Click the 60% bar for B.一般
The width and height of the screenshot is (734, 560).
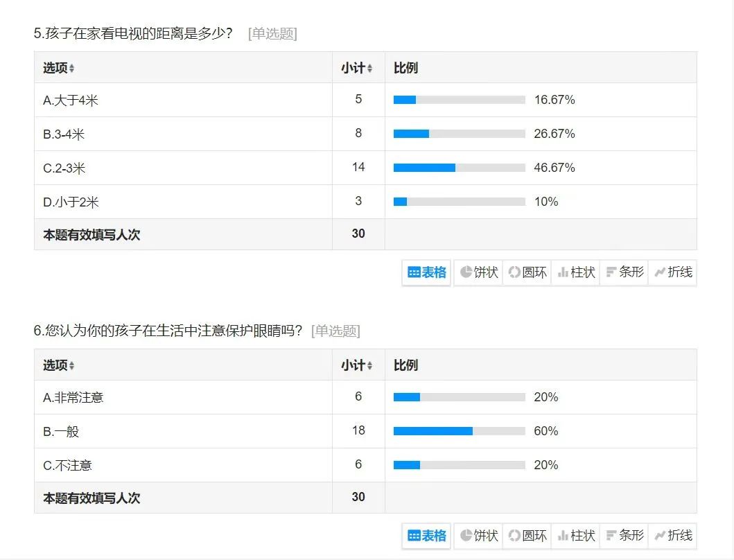(x=460, y=431)
